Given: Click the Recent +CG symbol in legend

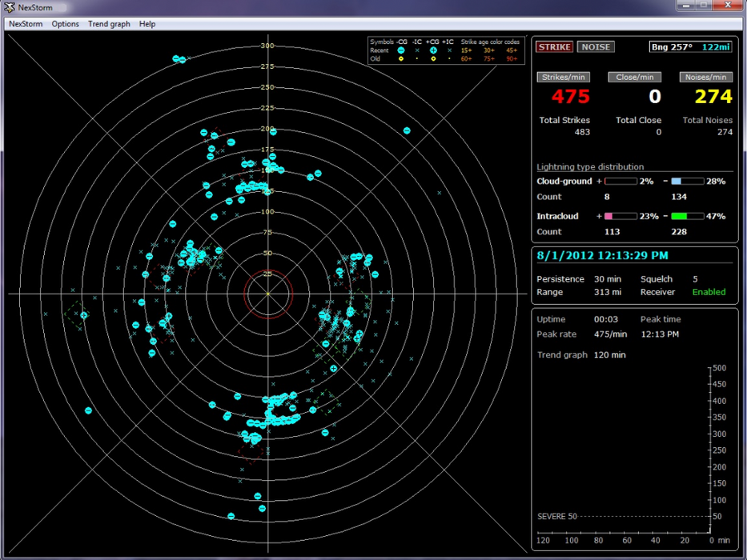Looking at the screenshot, I should [x=433, y=50].
